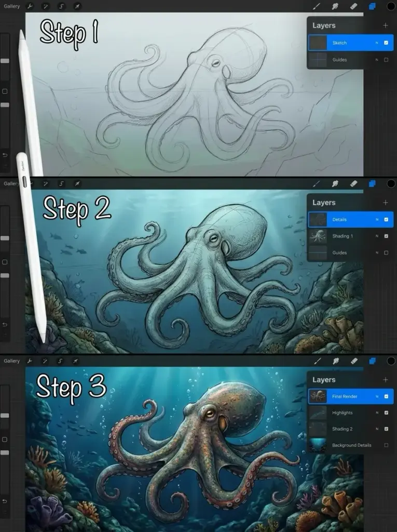The image size is (397, 532).
Task: Tap the Undo arrow in Step 2 sidebar
Action: (5, 324)
